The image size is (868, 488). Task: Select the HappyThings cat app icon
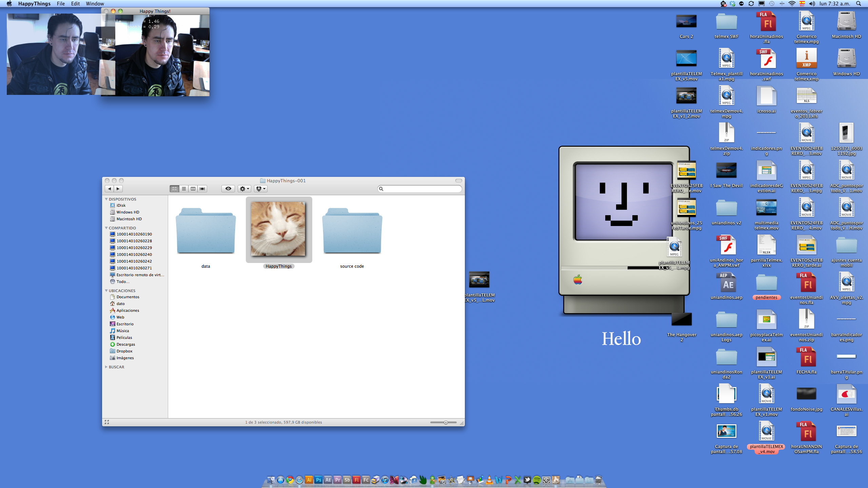[x=278, y=229]
